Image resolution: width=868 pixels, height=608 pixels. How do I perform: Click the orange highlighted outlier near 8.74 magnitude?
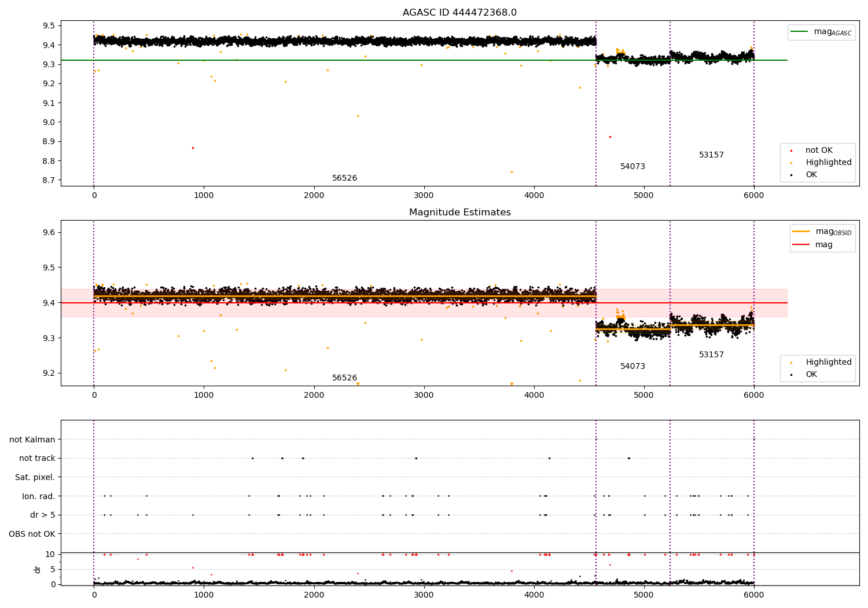512,172
